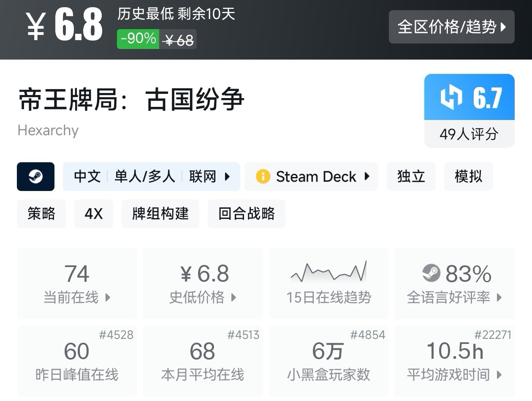Open the 当前在线 74 stat card
532x401 pixels.
coord(77,284)
